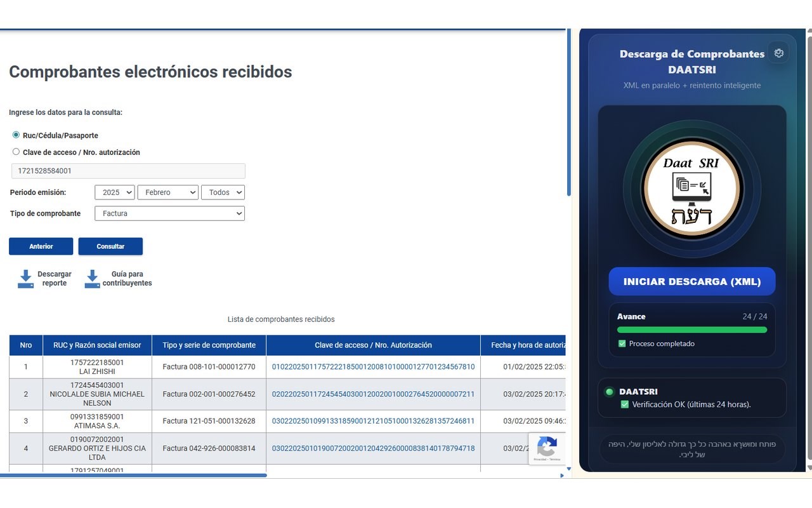Click the Avance green progress bar
This screenshot has height=508, width=812.
coord(692,330)
